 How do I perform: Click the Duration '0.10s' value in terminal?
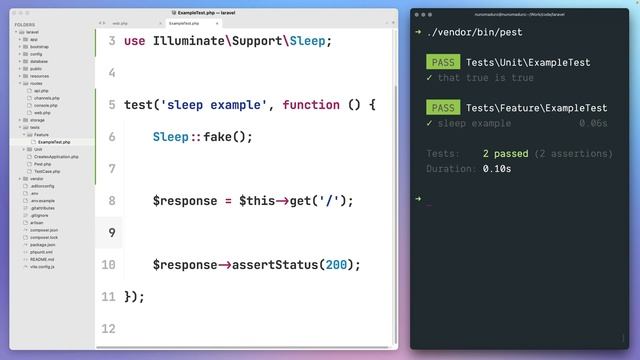pyautogui.click(x=497, y=169)
